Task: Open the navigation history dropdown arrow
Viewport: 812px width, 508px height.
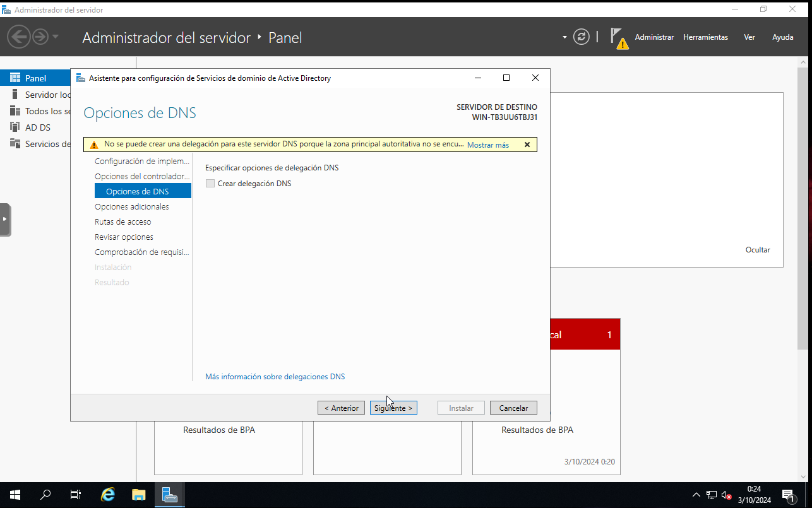Action: click(56, 37)
